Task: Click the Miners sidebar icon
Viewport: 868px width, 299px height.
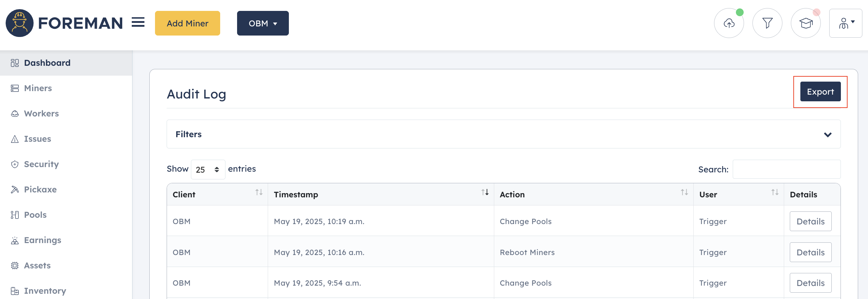Action: (15, 88)
